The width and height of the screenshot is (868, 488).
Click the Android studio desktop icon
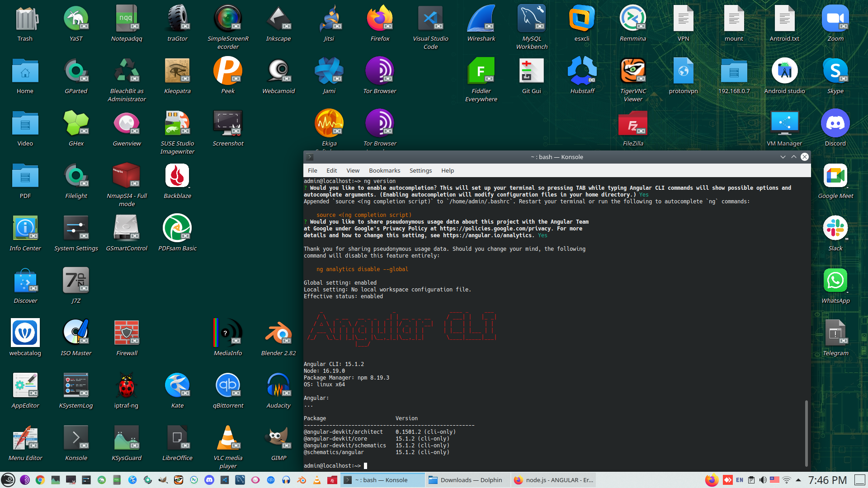[784, 71]
